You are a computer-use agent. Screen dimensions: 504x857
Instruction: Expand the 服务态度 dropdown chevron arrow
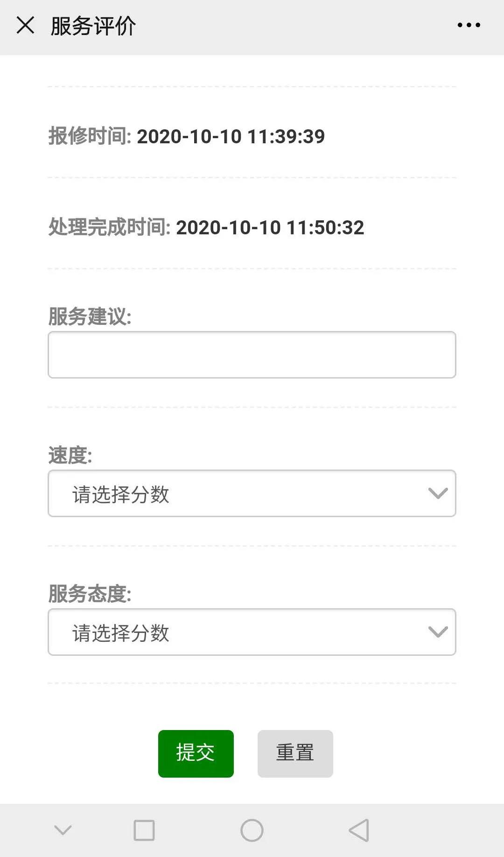pyautogui.click(x=438, y=632)
